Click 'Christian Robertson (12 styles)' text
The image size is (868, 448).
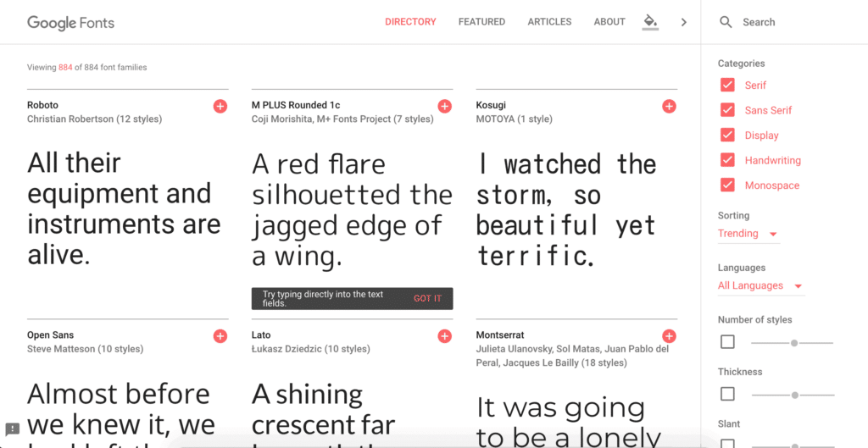click(95, 119)
